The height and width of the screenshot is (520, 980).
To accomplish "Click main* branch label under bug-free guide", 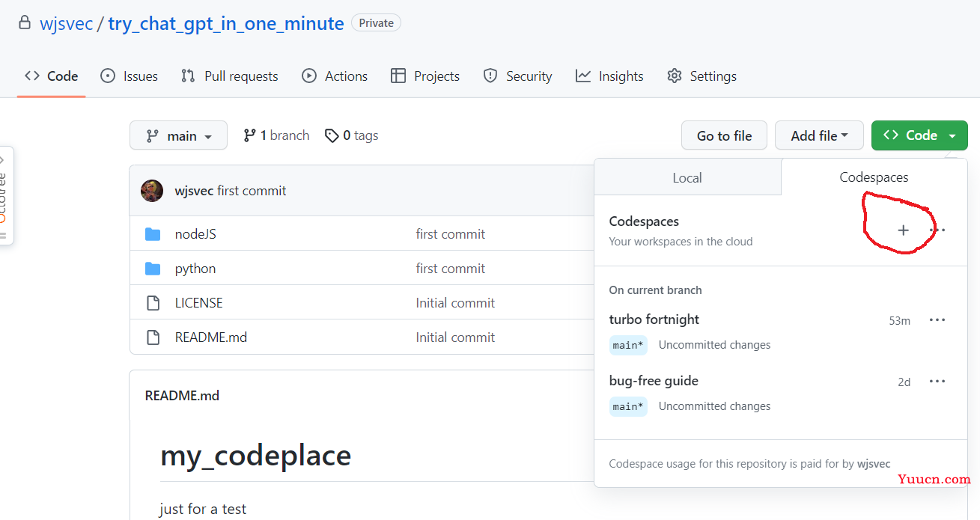I will (x=628, y=406).
